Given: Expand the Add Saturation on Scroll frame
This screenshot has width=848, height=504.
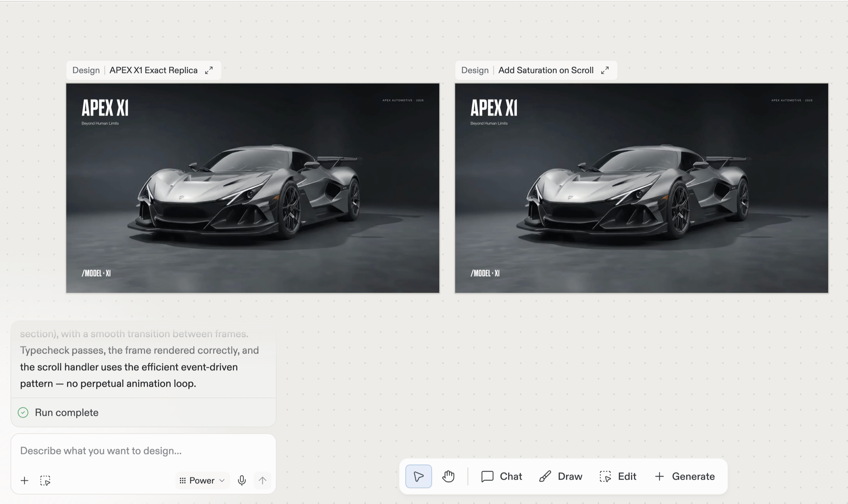Looking at the screenshot, I should tap(605, 70).
